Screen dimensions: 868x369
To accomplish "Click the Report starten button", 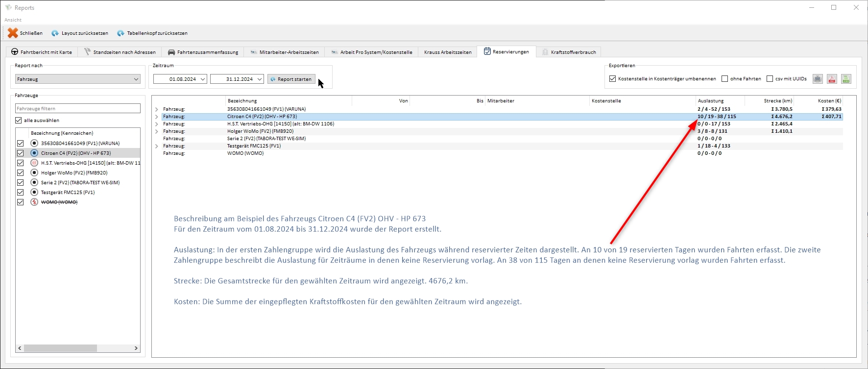I will [x=291, y=79].
